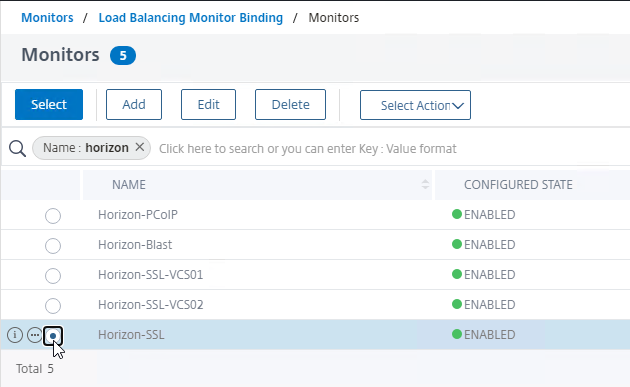Click the magnifying glass search icon
This screenshot has width=630, height=387.
coord(17,149)
